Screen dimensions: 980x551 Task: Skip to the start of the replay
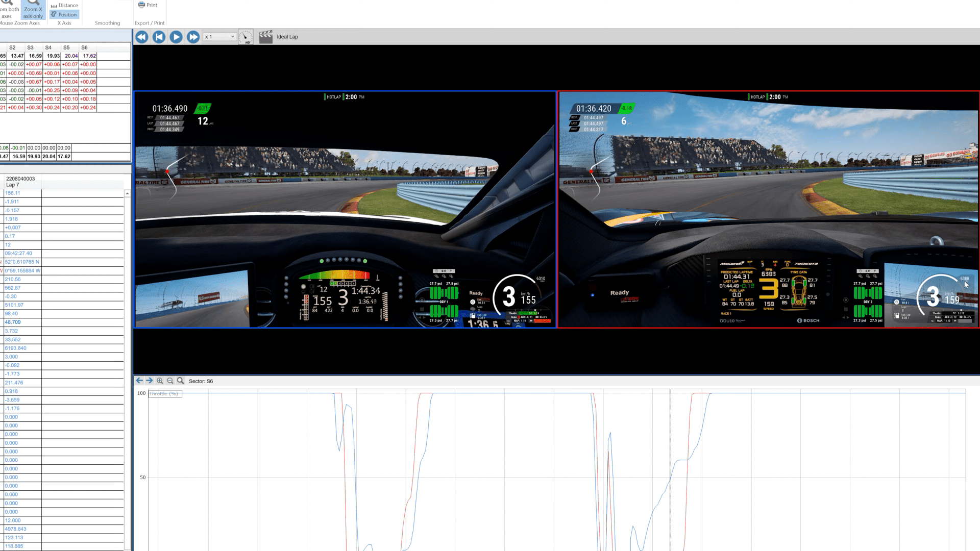158,36
